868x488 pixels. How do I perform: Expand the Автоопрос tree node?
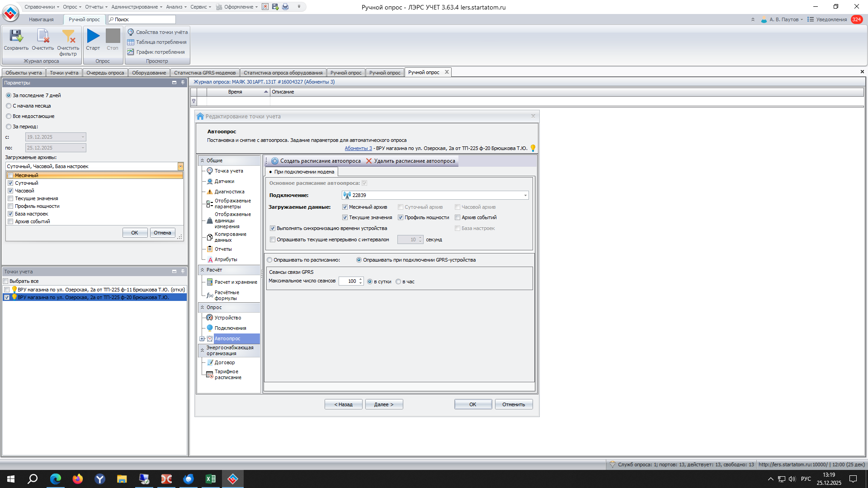click(202, 338)
